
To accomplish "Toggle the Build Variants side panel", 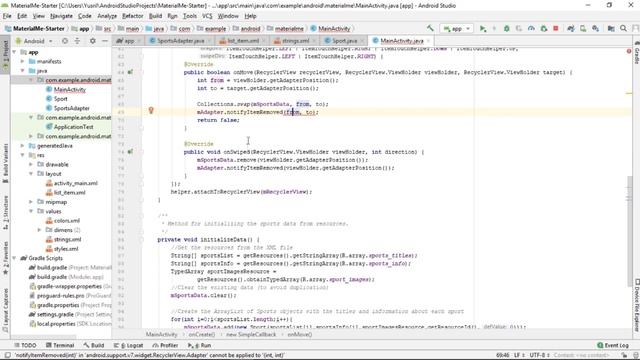I will [x=5, y=163].
